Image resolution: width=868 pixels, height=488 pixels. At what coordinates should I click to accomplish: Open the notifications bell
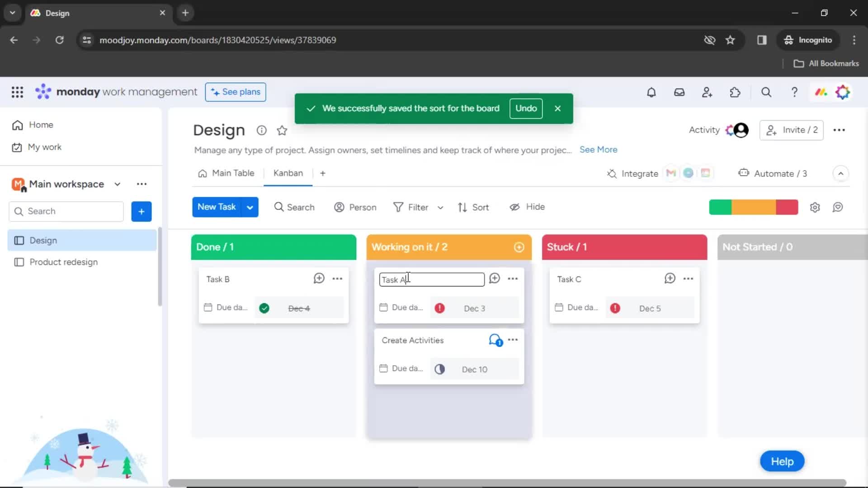pyautogui.click(x=651, y=92)
